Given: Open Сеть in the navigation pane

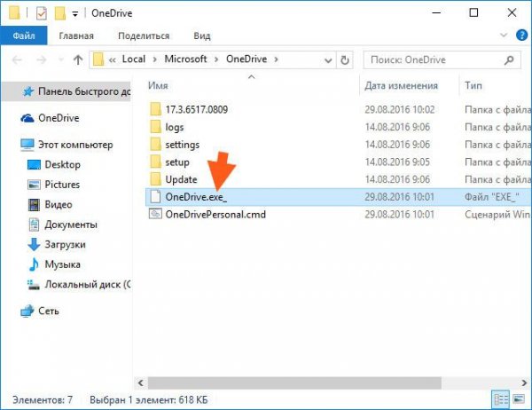Looking at the screenshot, I should 49,311.
